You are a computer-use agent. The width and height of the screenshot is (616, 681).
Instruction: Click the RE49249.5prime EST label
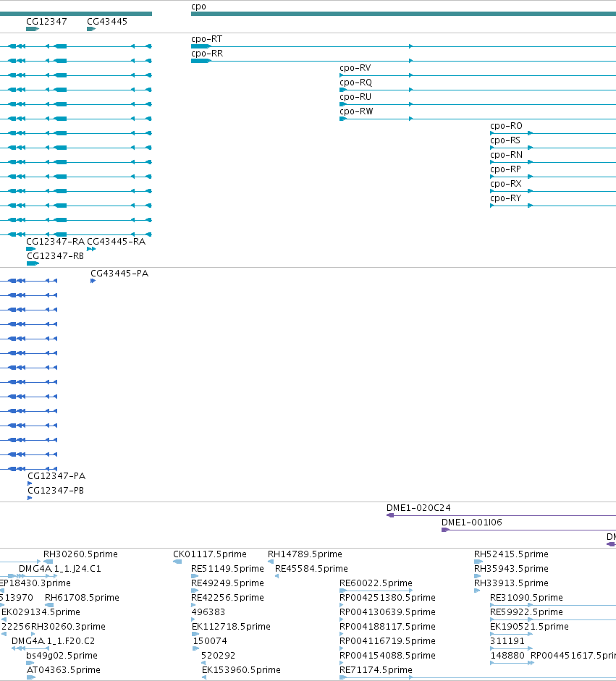click(x=227, y=583)
